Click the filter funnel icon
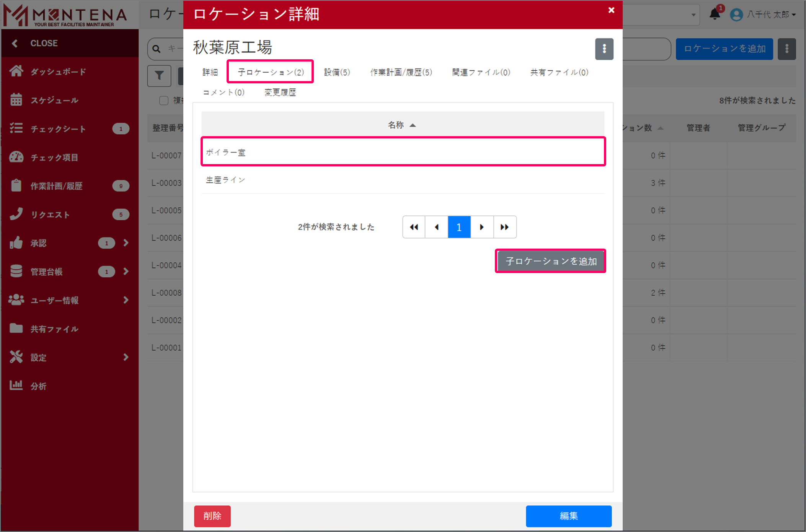 point(159,76)
